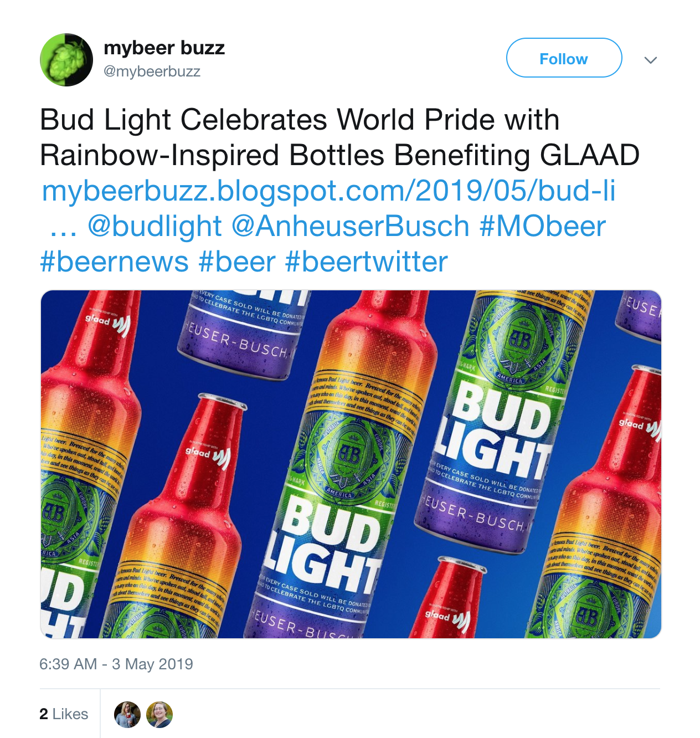Follow the mybeer buzz account
The width and height of the screenshot is (700, 738).
(564, 58)
